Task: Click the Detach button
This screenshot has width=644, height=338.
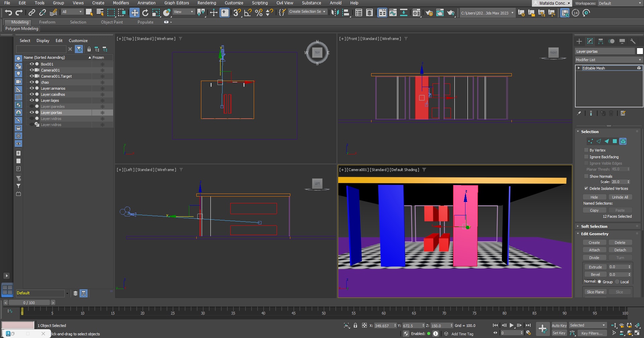Action: coord(620,250)
